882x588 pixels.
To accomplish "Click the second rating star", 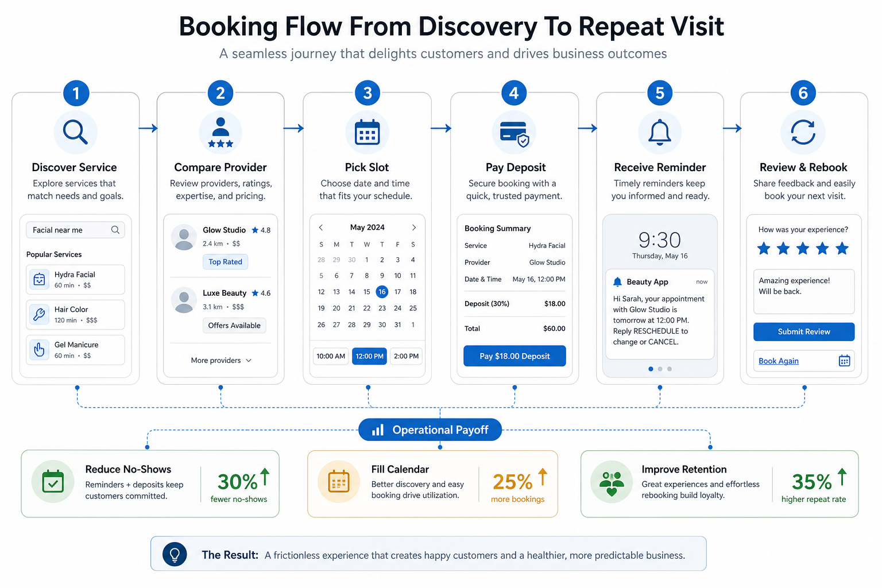I will coord(783,248).
